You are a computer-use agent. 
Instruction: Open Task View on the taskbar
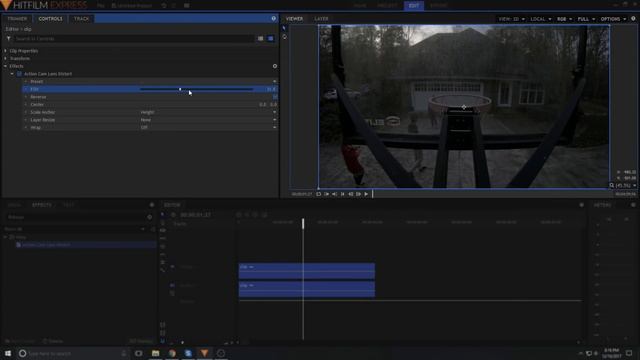tap(138, 353)
